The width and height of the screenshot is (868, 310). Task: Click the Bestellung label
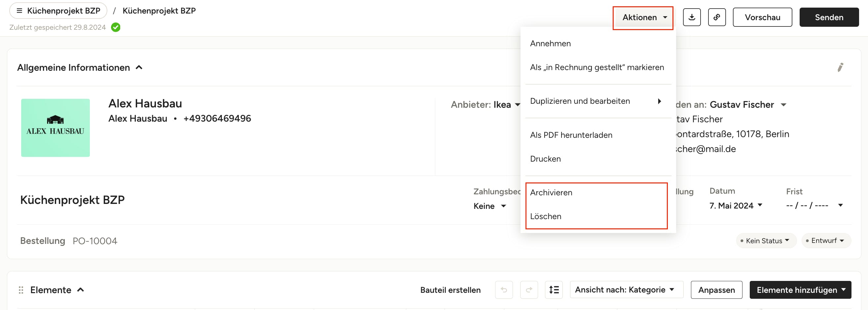43,241
